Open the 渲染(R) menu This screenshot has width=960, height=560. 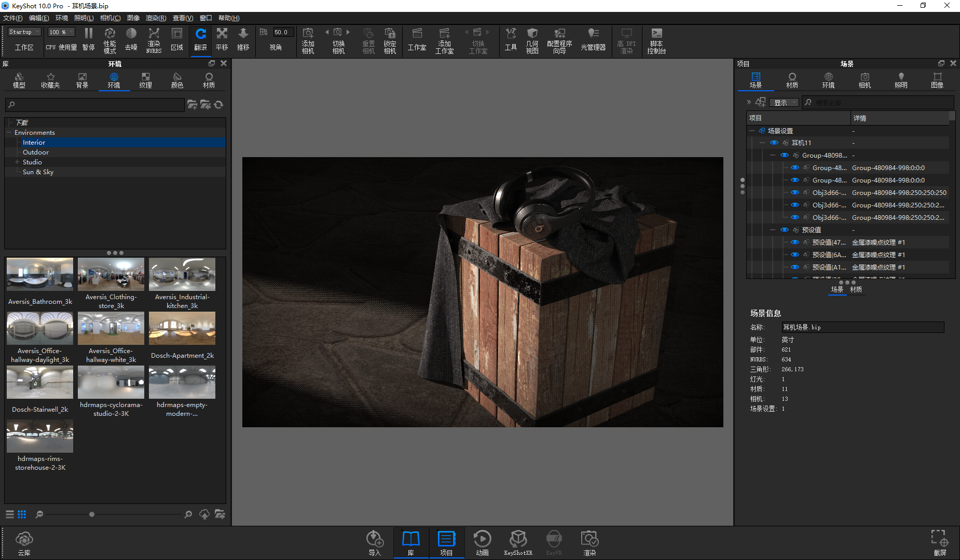click(x=156, y=18)
